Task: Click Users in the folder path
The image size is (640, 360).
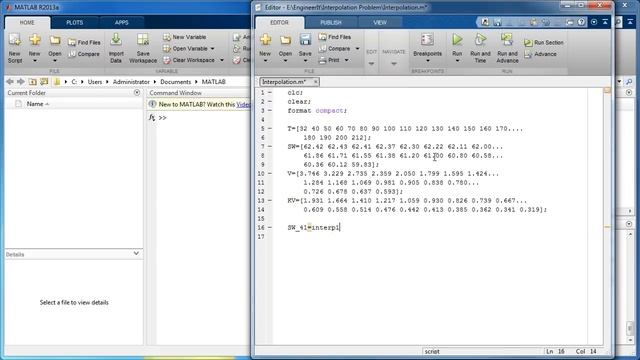Action: 95,82
